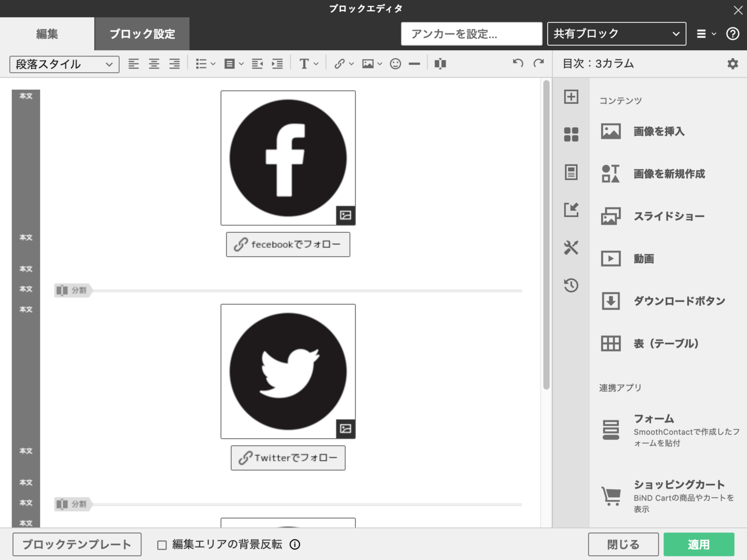
Task: Open block align dropdown
Action: click(x=233, y=64)
